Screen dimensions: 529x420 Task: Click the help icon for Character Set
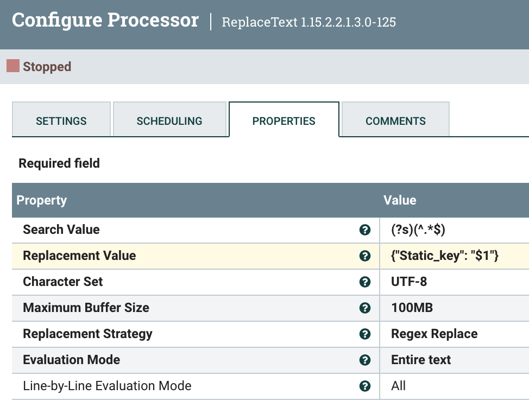(364, 282)
